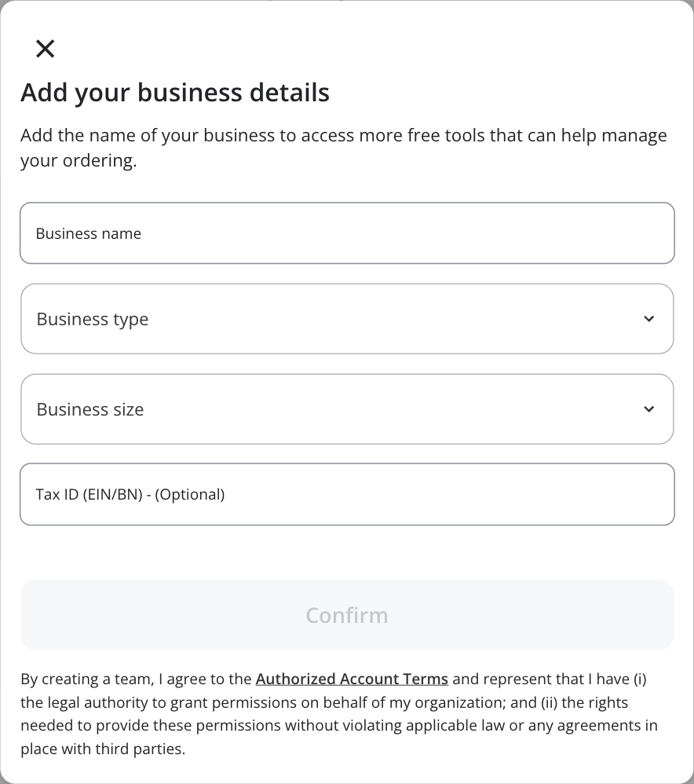Click the Add your business details heading
Screen dimensions: 694x784
point(174,92)
